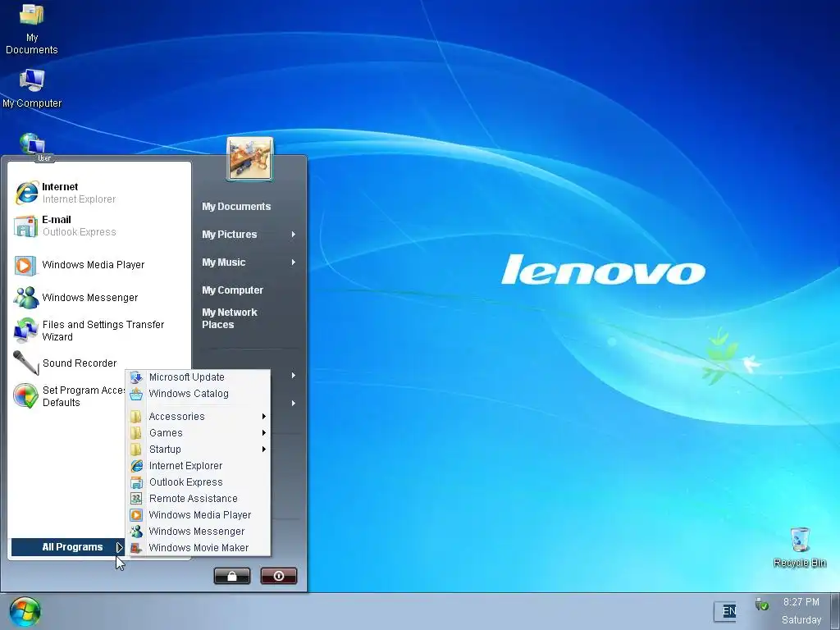The width and height of the screenshot is (840, 630).
Task: Expand the Startup submenu arrow
Action: click(x=263, y=450)
